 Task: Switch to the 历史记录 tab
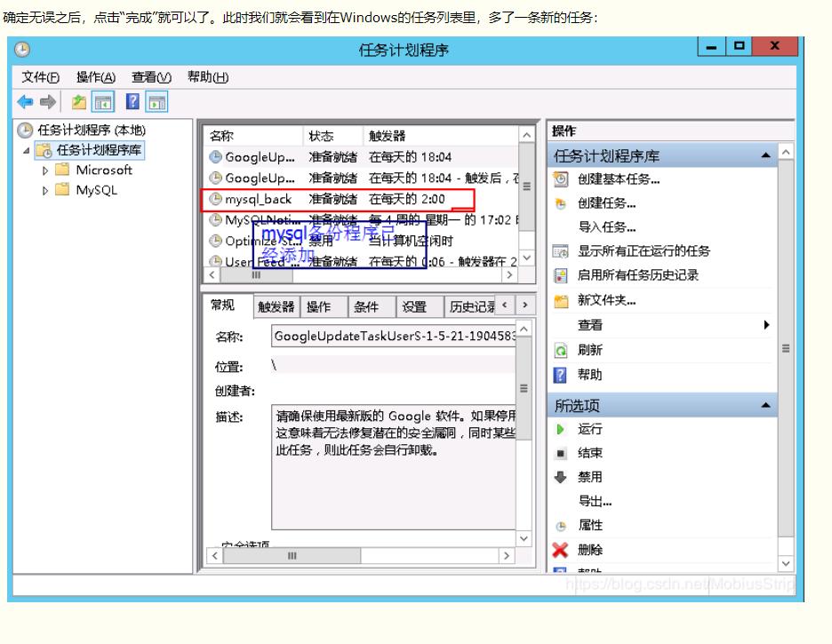click(x=469, y=306)
